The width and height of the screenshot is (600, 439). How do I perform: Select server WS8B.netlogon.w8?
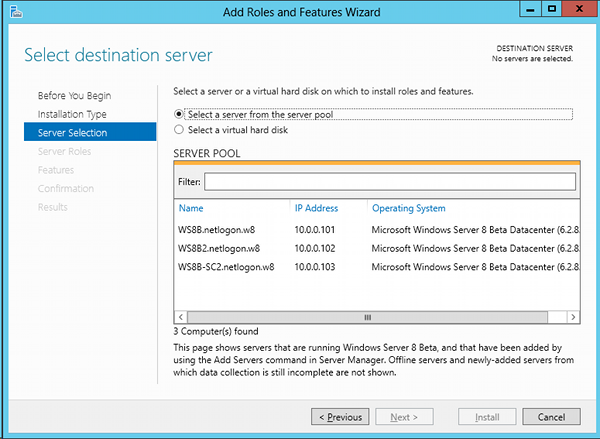pyautogui.click(x=377, y=230)
